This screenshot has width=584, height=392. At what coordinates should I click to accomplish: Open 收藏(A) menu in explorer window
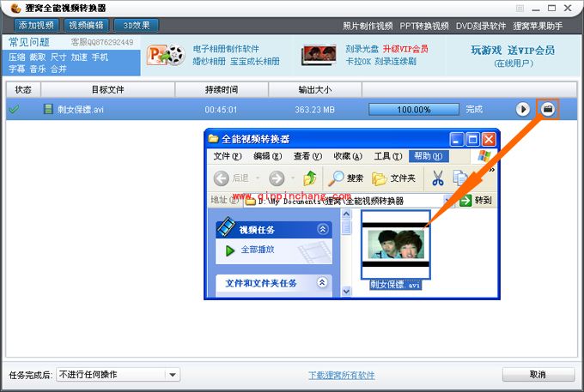coord(348,156)
